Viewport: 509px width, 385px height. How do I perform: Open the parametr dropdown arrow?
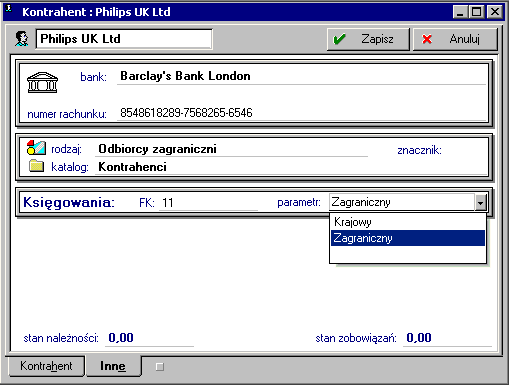(480, 202)
